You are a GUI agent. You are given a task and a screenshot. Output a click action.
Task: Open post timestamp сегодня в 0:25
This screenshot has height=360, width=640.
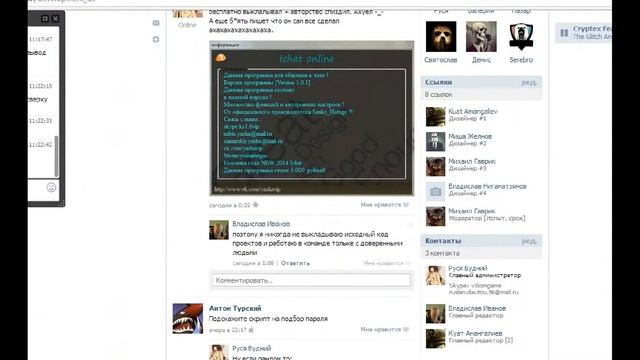point(230,205)
